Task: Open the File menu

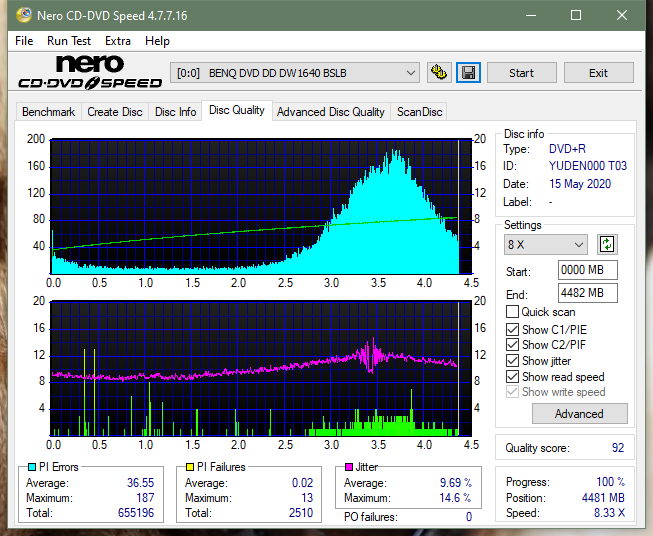Action: click(x=24, y=41)
